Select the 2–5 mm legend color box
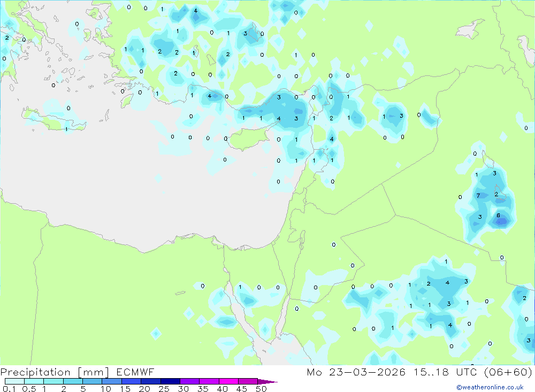 (x=73, y=381)
